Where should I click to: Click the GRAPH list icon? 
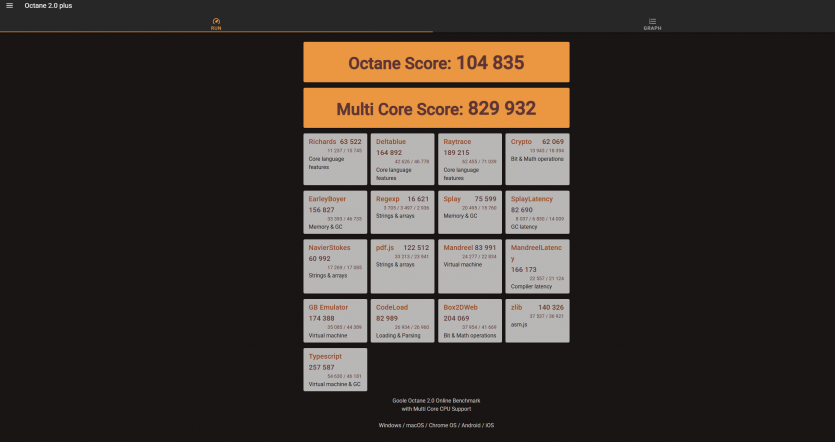pos(652,21)
